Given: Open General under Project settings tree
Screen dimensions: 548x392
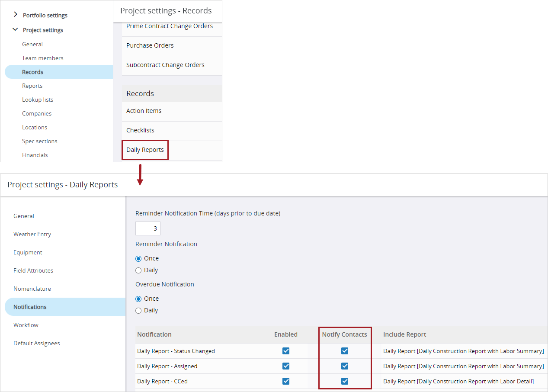Looking at the screenshot, I should coord(32,44).
